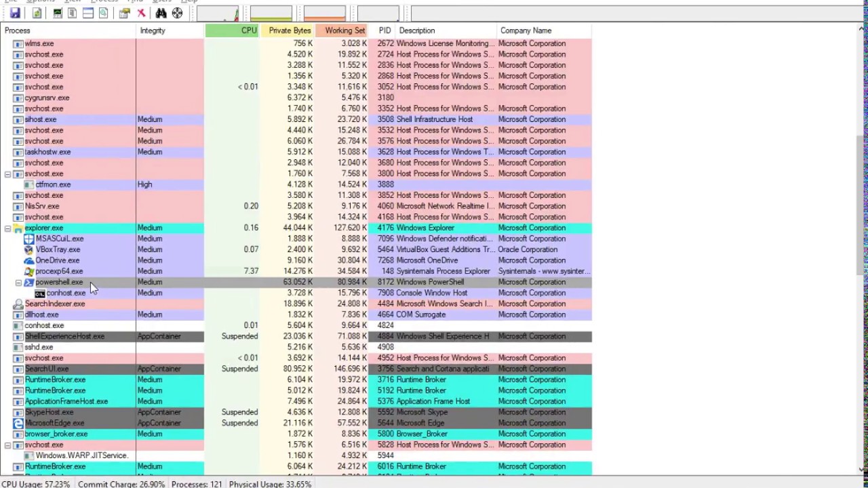Click the wlms.exe process icon

click(18, 43)
